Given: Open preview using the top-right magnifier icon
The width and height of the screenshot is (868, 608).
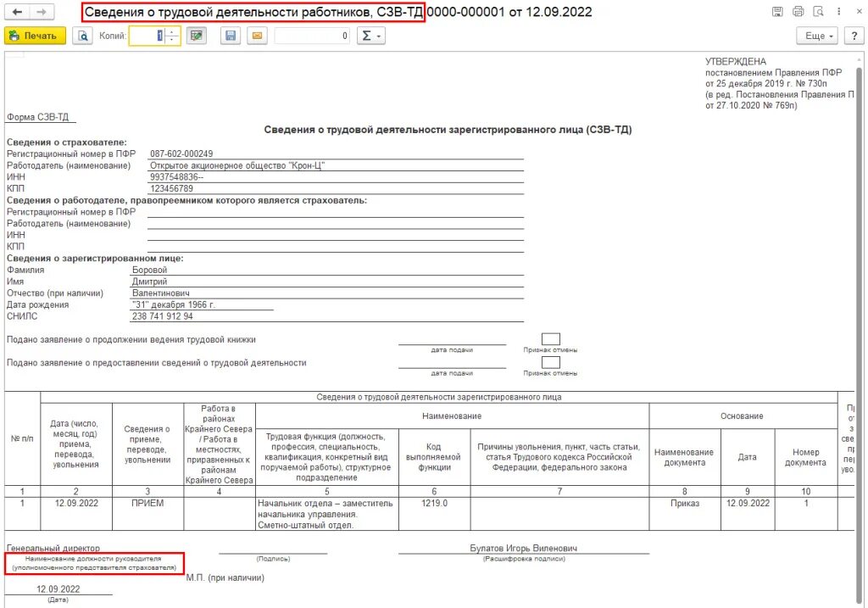Looking at the screenshot, I should 818,11.
